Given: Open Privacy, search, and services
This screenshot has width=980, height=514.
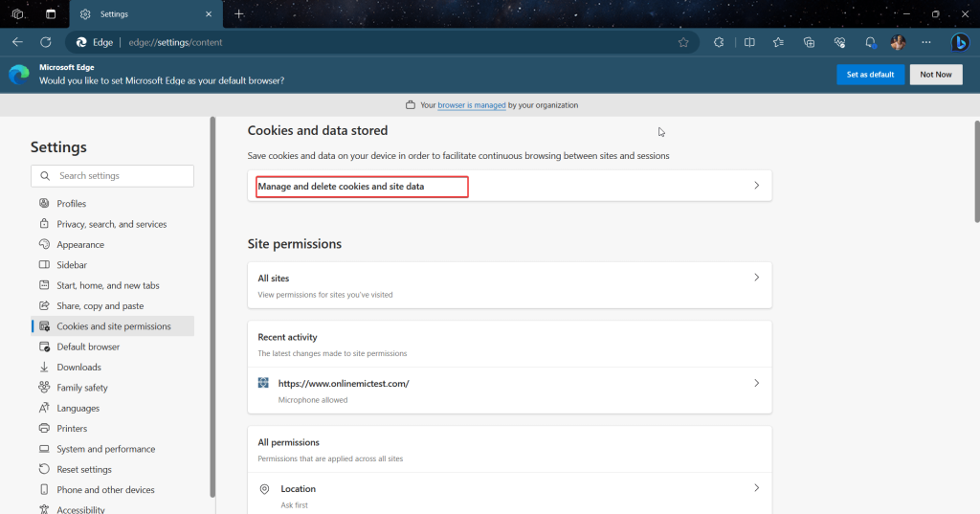Looking at the screenshot, I should [x=113, y=224].
